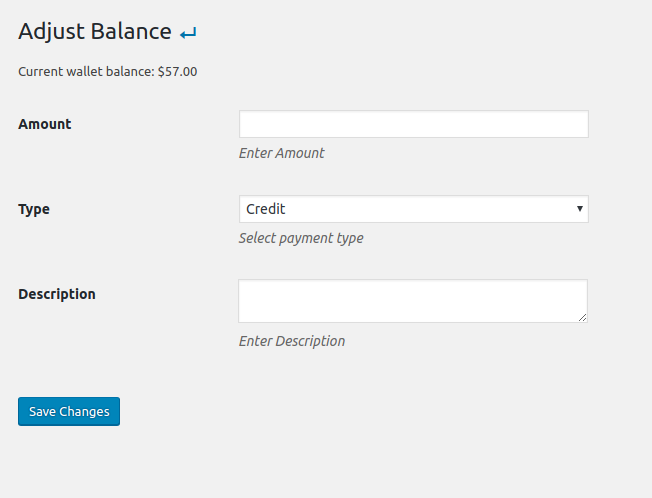Select the Credit value text in Type field
Screen dimensions: 652x498
tap(266, 209)
